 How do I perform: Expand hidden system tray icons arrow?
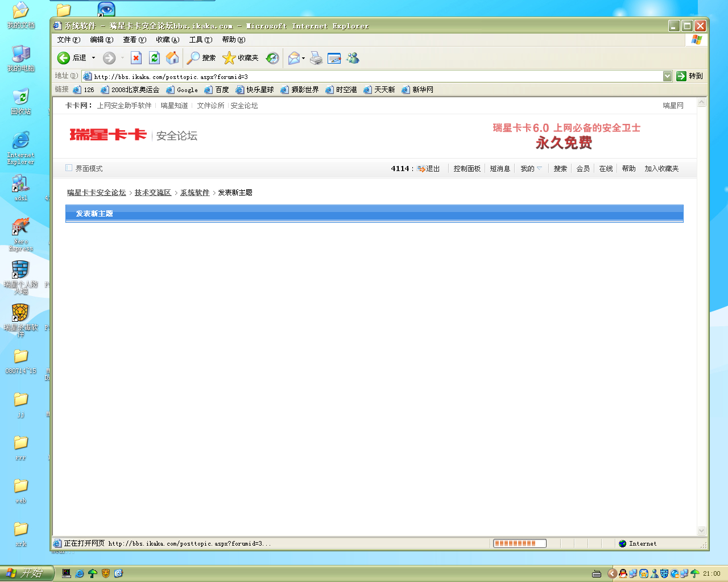[612, 573]
